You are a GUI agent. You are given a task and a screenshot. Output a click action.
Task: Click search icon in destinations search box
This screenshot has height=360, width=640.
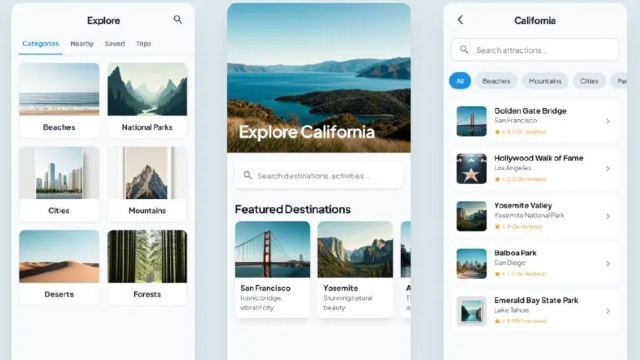click(x=248, y=176)
